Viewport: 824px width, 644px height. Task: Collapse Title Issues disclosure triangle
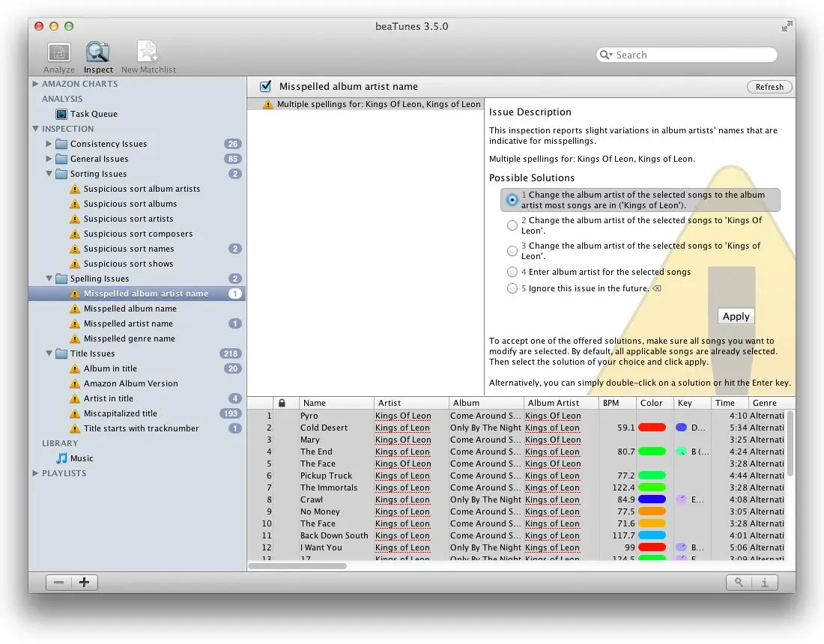click(49, 353)
